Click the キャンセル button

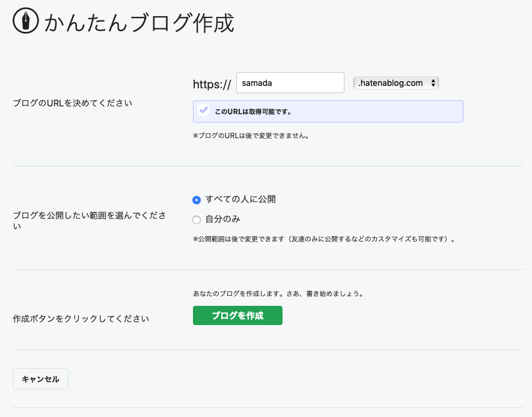(40, 379)
